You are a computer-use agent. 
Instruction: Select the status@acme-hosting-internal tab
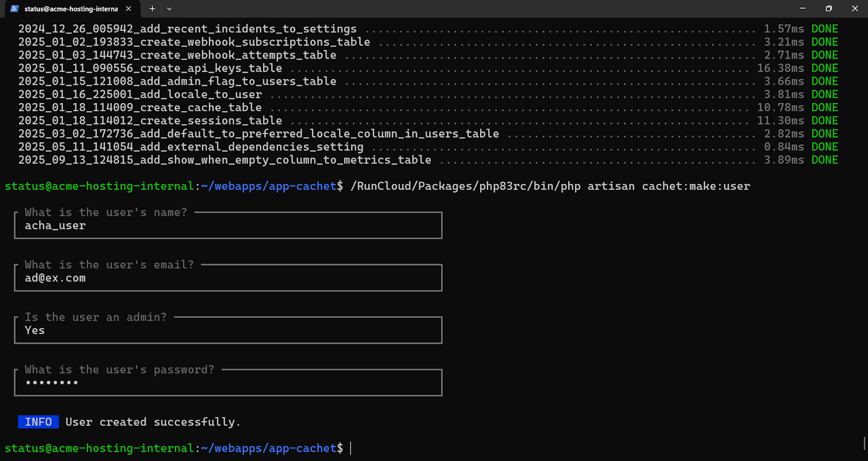click(71, 9)
